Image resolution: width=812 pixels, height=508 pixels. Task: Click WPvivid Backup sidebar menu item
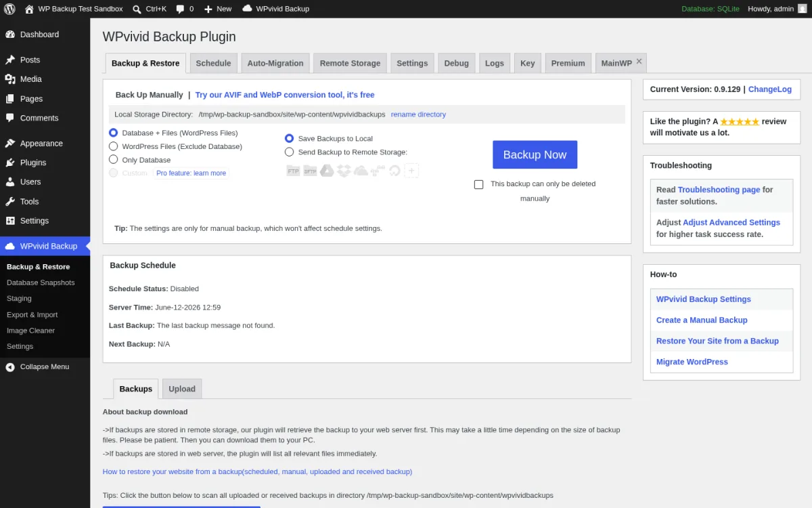point(45,246)
